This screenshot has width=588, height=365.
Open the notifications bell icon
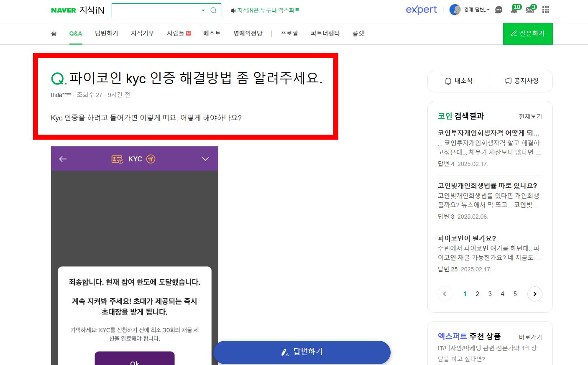(514, 9)
